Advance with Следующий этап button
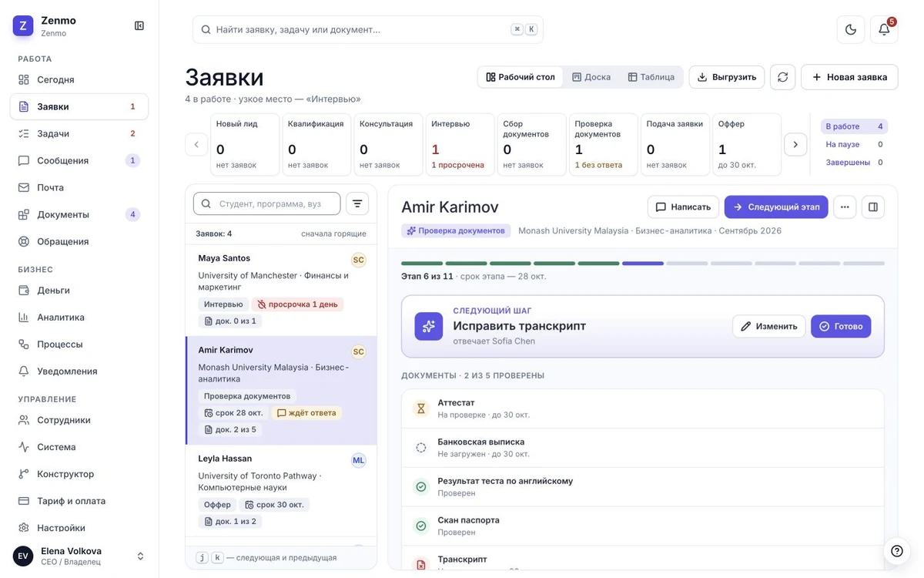This screenshot has width=924, height=578. coord(776,207)
